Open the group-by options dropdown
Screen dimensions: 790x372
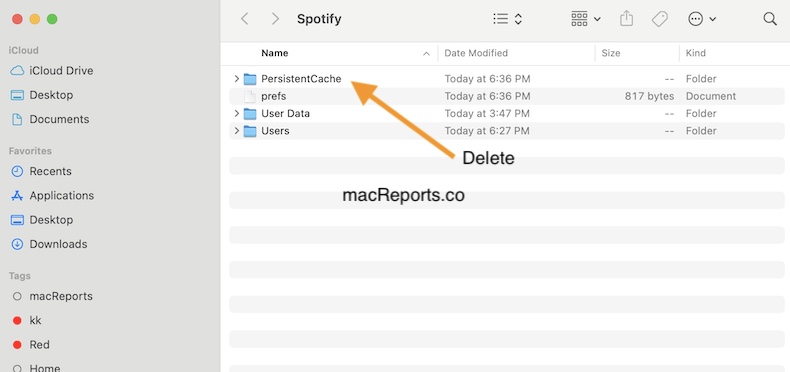tap(585, 19)
